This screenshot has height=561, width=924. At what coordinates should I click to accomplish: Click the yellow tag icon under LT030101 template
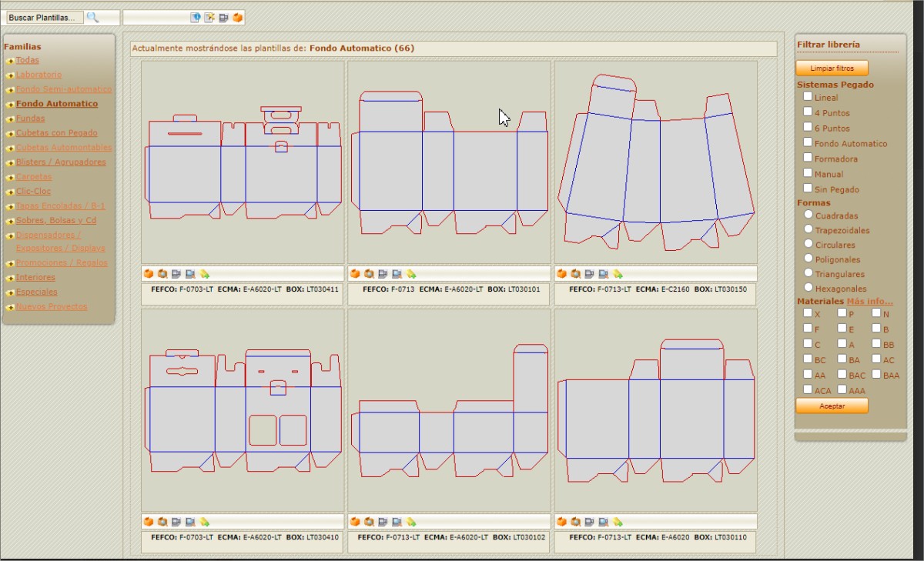coord(411,274)
